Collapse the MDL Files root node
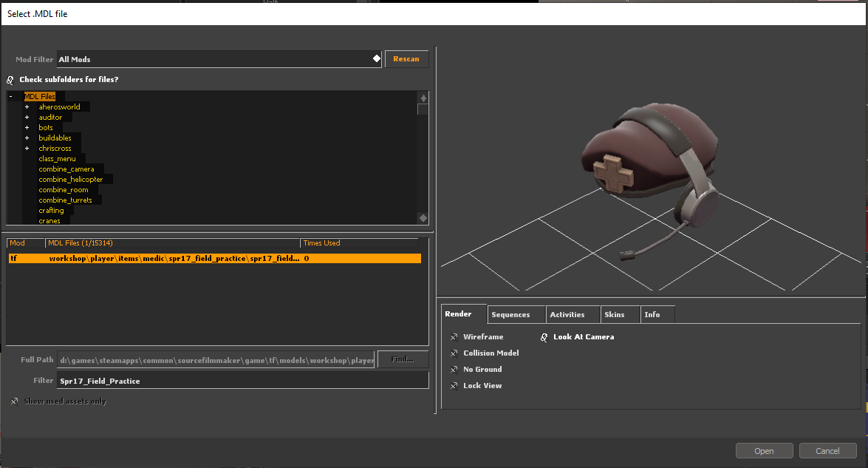 point(11,97)
